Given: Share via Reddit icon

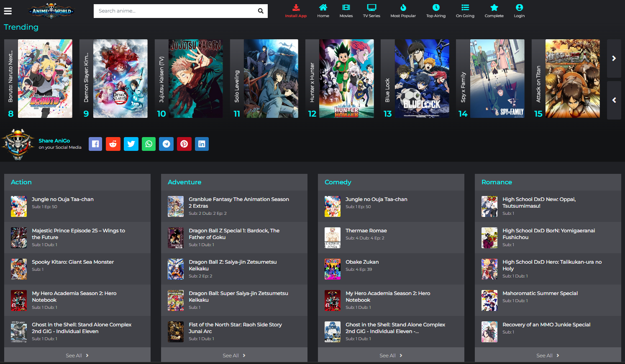Looking at the screenshot, I should (x=113, y=144).
